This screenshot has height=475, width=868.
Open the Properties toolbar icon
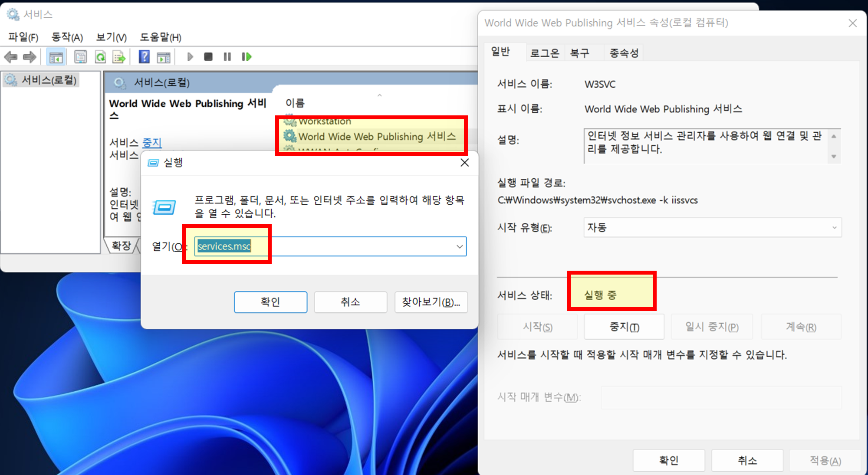coord(81,57)
